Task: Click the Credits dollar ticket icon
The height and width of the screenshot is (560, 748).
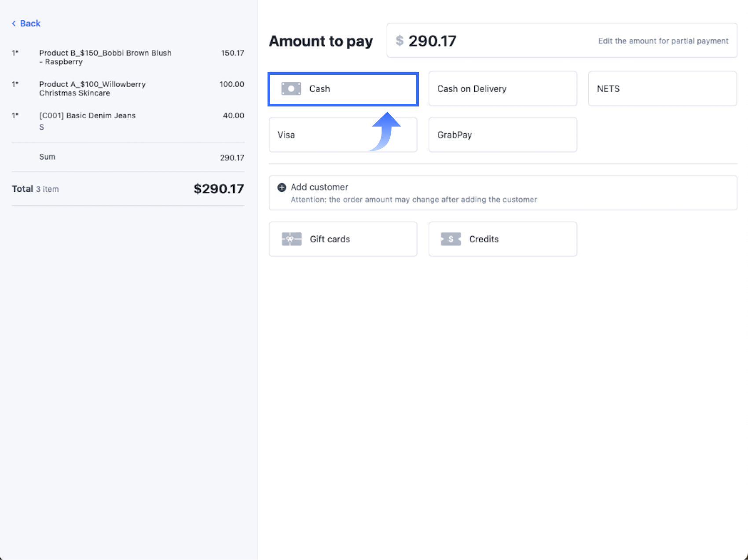Action: [451, 239]
